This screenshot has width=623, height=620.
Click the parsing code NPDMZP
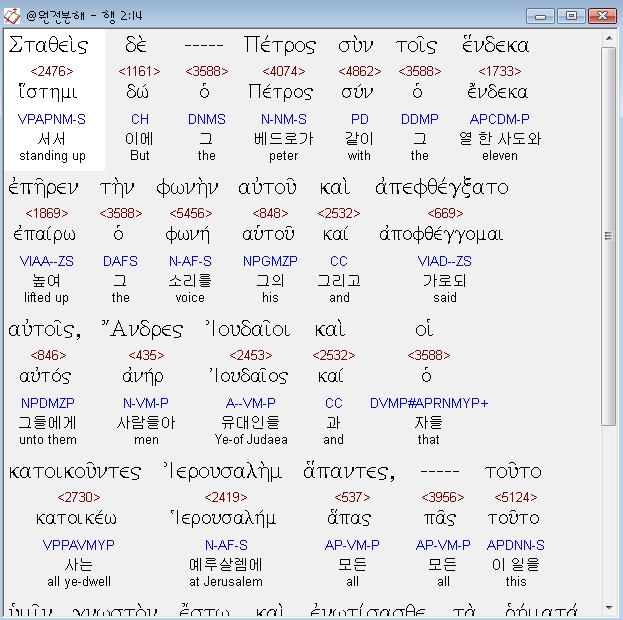tap(48, 403)
